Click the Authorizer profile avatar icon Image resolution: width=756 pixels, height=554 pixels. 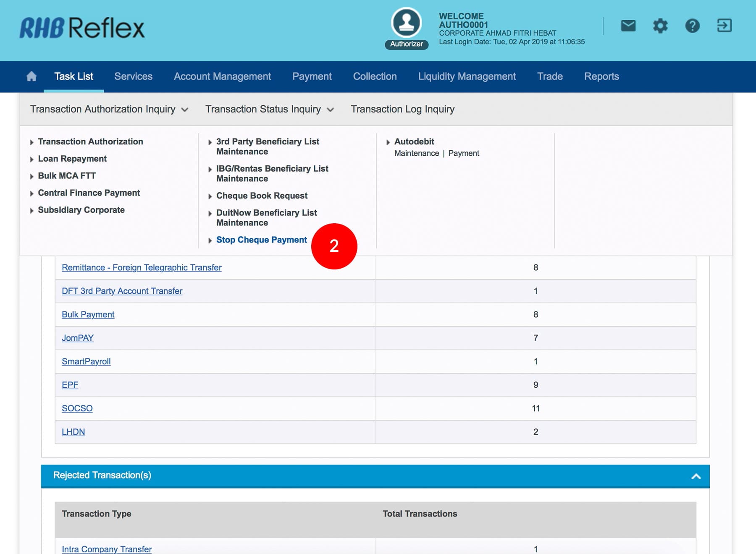pos(406,23)
